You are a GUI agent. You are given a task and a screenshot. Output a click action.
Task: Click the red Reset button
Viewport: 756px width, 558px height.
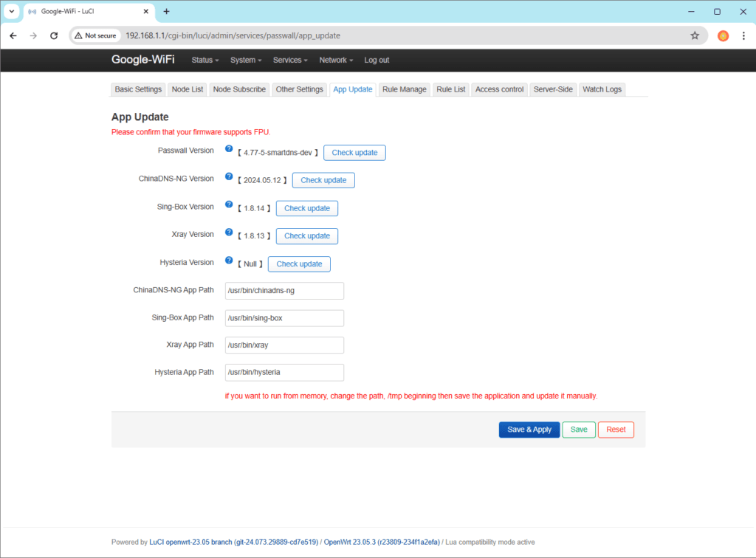click(616, 430)
